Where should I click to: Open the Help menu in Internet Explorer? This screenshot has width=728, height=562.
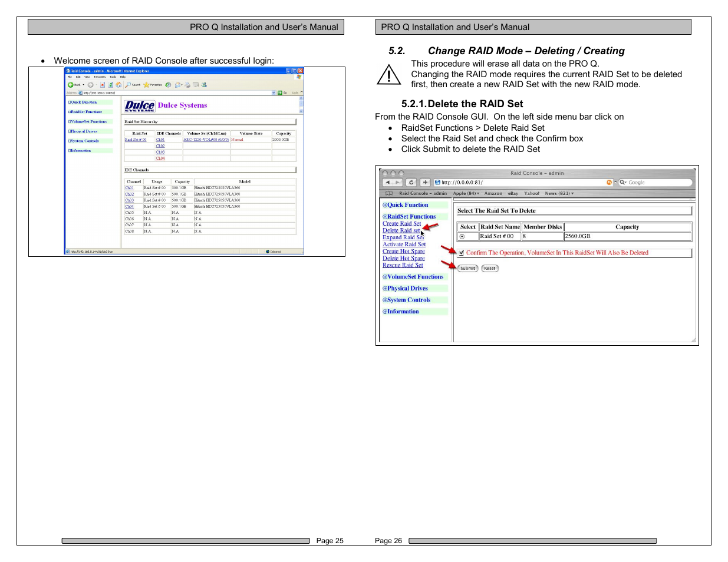(x=123, y=77)
